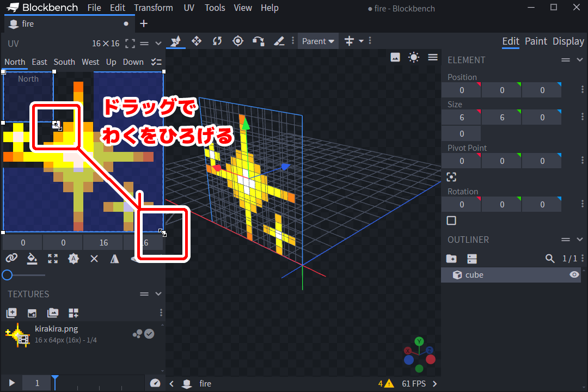Click the Mirror UV icon
This screenshot has height=392, width=588.
[115, 259]
